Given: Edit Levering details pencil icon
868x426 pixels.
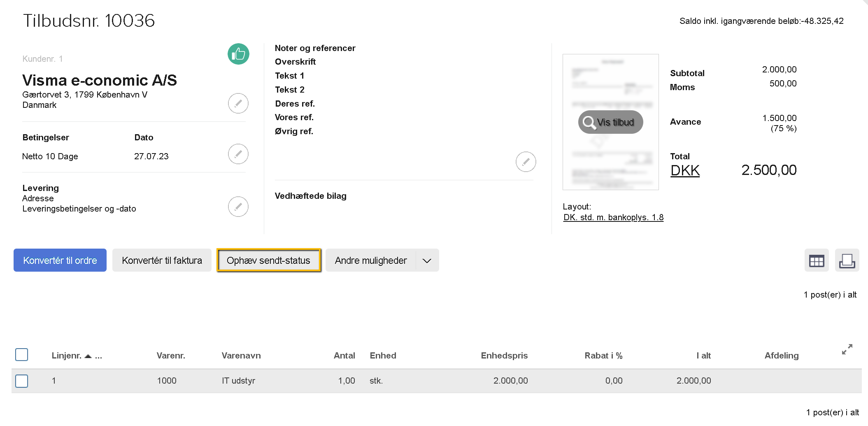Looking at the screenshot, I should pos(238,207).
